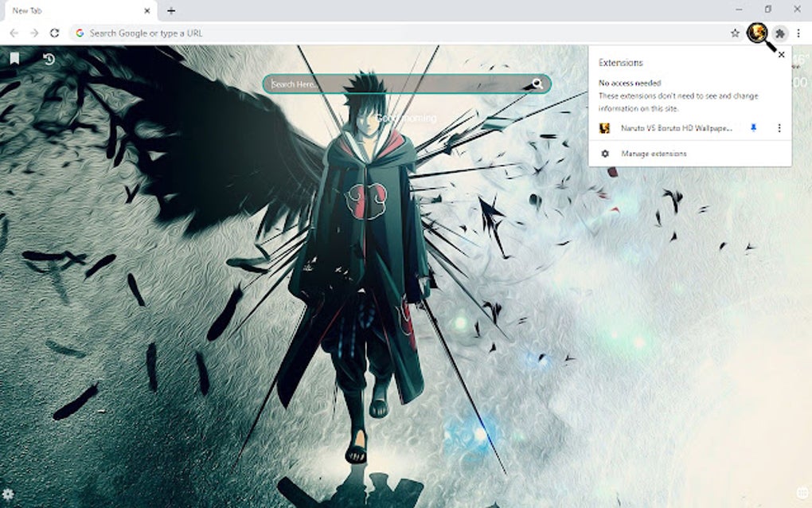The height and width of the screenshot is (508, 812).
Task: Click the 'No access needed' heading
Action: tap(630, 83)
